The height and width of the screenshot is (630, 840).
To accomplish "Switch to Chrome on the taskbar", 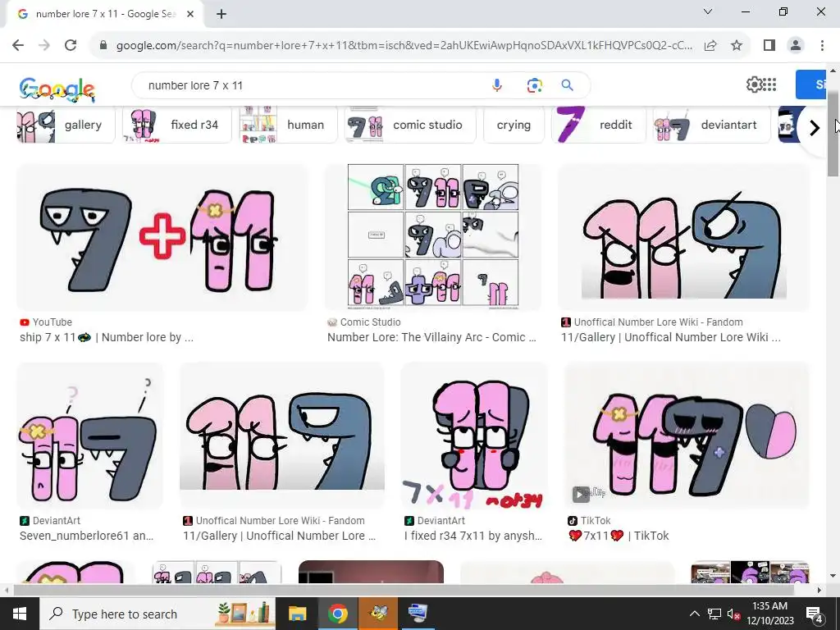I will (x=337, y=614).
